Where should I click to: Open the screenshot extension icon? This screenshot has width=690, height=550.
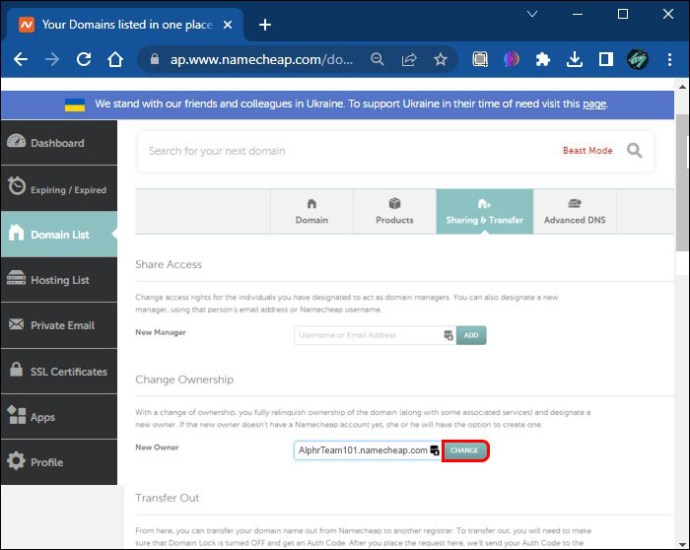tap(480, 59)
